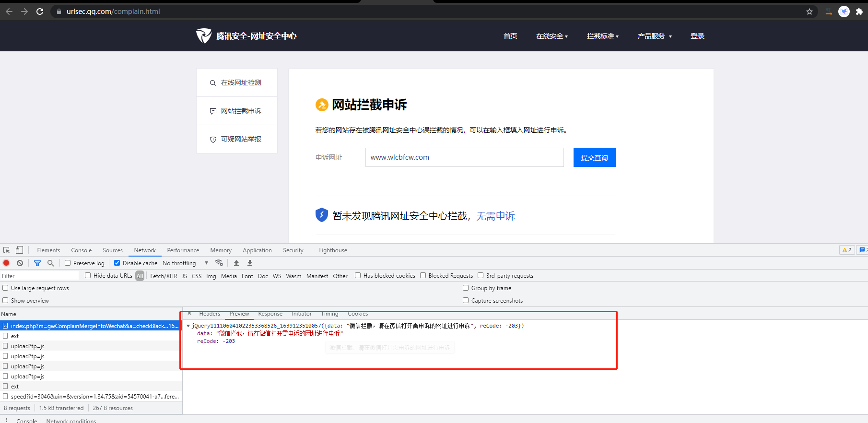Enable Group by frame checkbox

tap(466, 288)
